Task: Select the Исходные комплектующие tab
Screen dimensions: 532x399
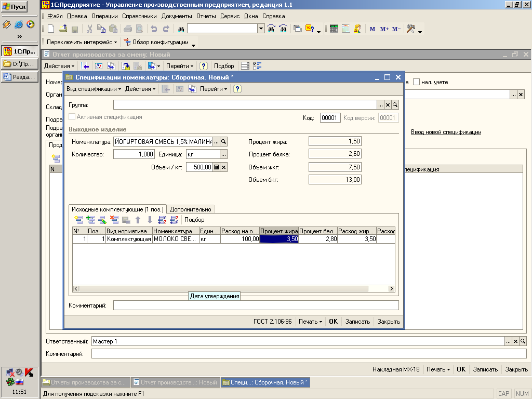Action: (117, 209)
